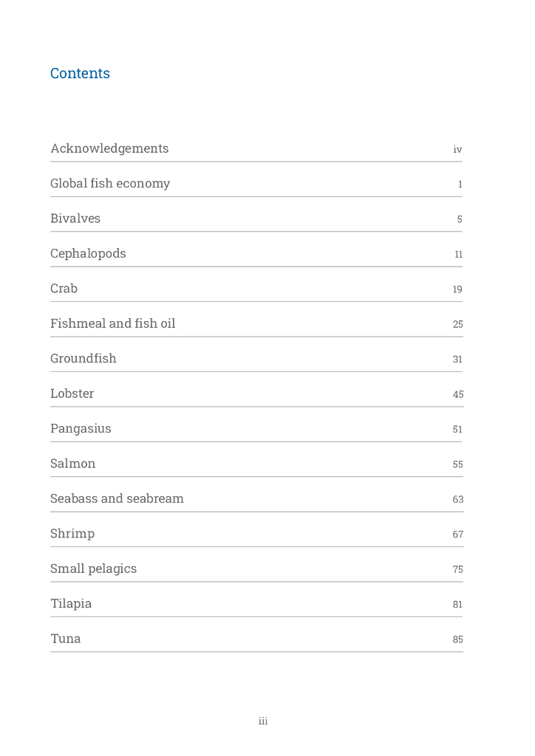Viewport: 535px width, 756px height.
Task: Click the Contents heading
Action: click(80, 74)
